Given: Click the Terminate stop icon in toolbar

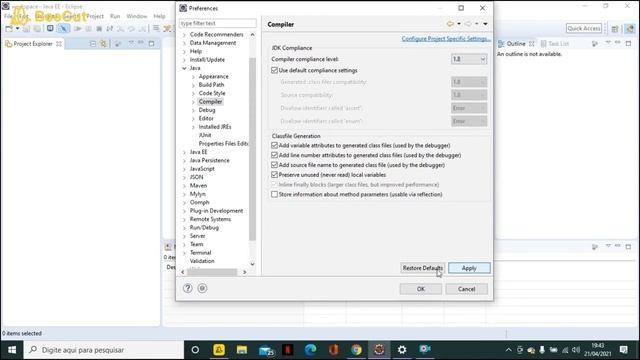Looking at the screenshot, I should (x=99, y=29).
